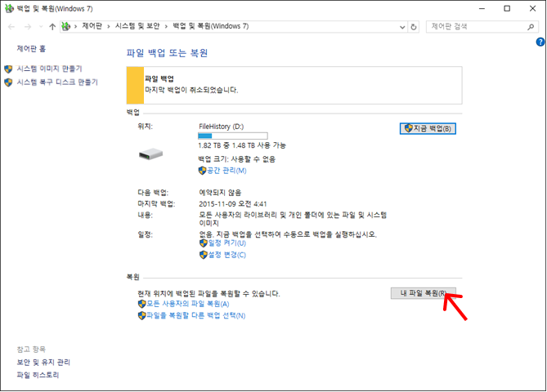Click the back navigation arrow
Image resolution: width=547 pixels, height=392 pixels.
pyautogui.click(x=11, y=27)
